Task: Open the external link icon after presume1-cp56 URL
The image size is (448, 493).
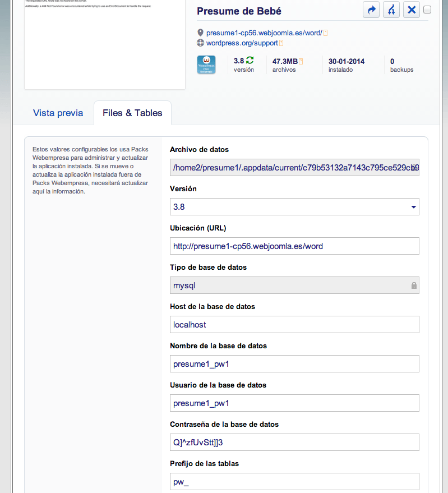Action: 325,33
